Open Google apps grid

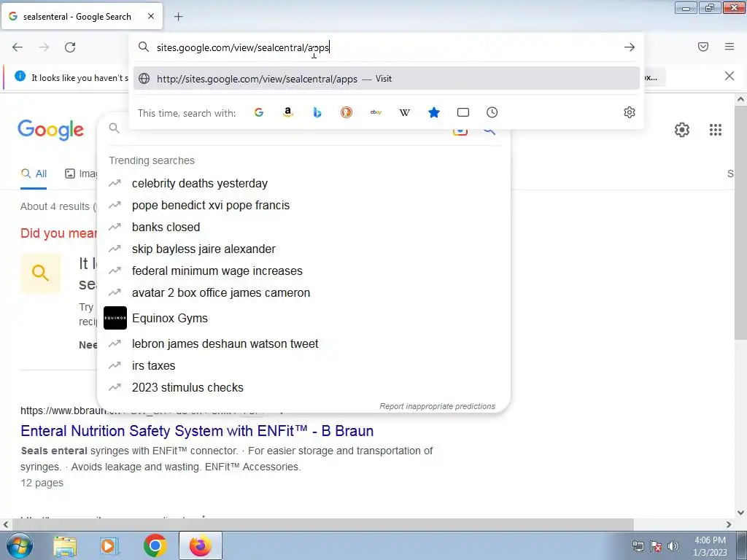tap(715, 130)
